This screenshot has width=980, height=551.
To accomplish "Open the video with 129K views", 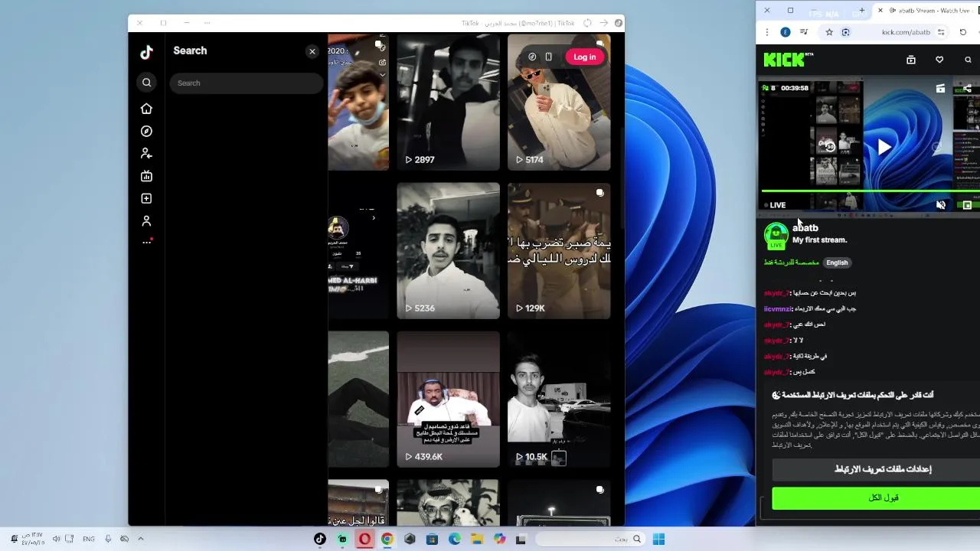I will [559, 250].
